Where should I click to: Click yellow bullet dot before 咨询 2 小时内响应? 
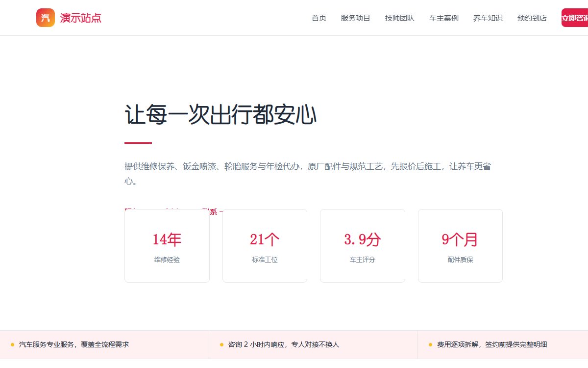pos(221,345)
